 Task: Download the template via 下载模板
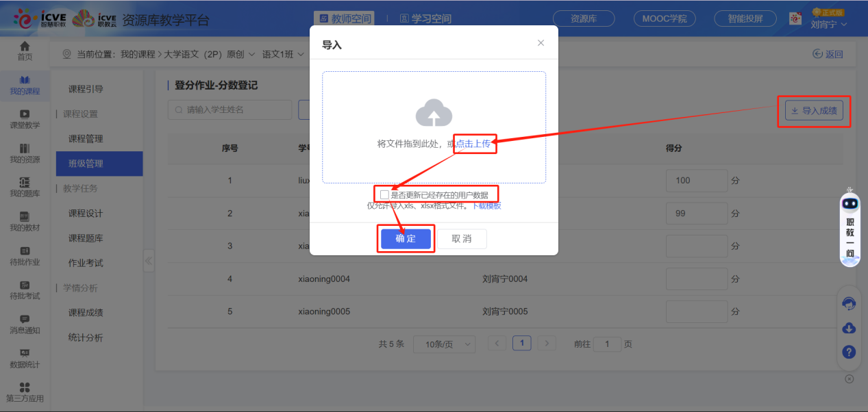point(488,205)
